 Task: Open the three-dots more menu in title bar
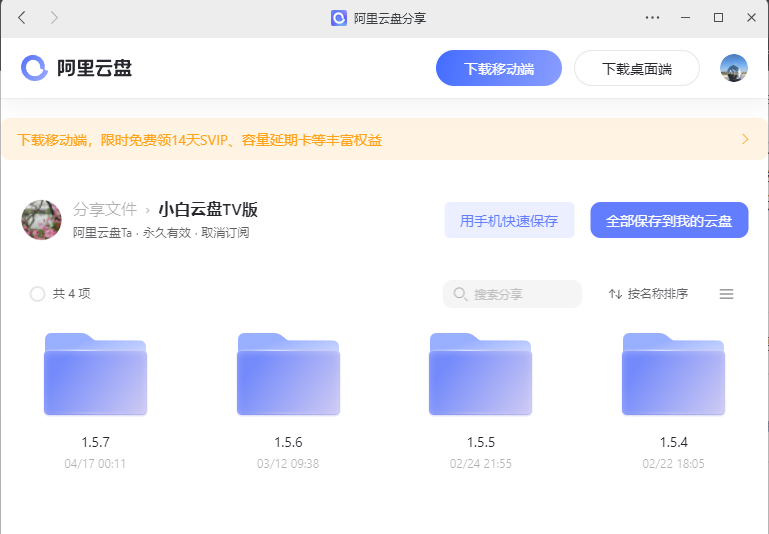pyautogui.click(x=652, y=18)
